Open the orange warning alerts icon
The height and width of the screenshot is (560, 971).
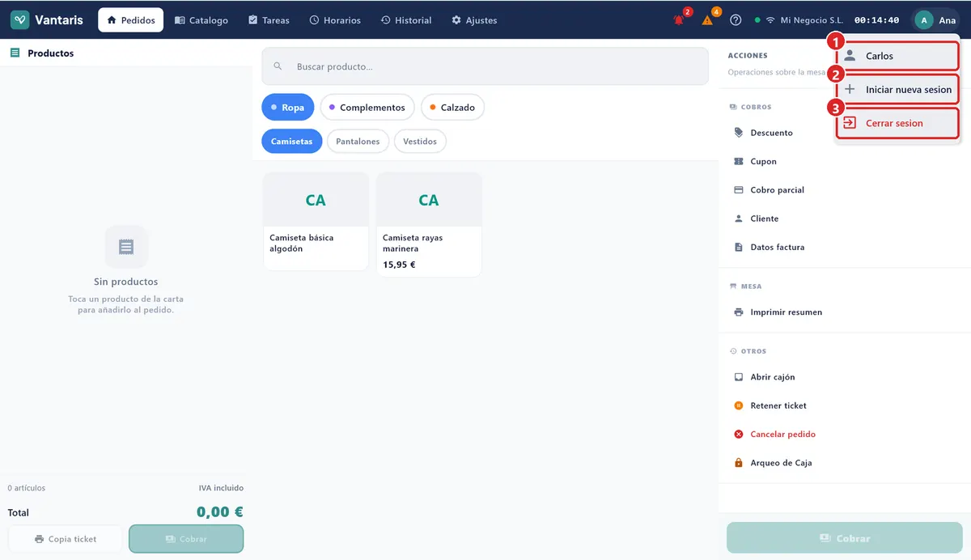[707, 20]
